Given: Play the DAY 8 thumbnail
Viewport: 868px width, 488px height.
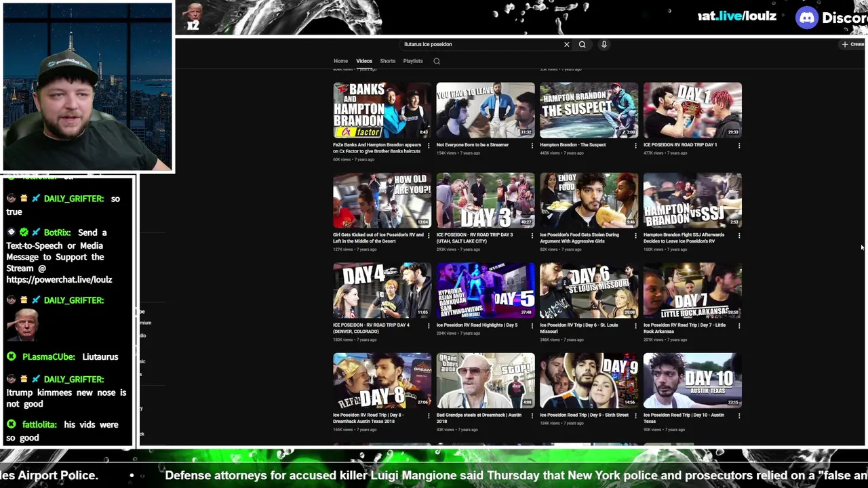Looking at the screenshot, I should coord(382,381).
